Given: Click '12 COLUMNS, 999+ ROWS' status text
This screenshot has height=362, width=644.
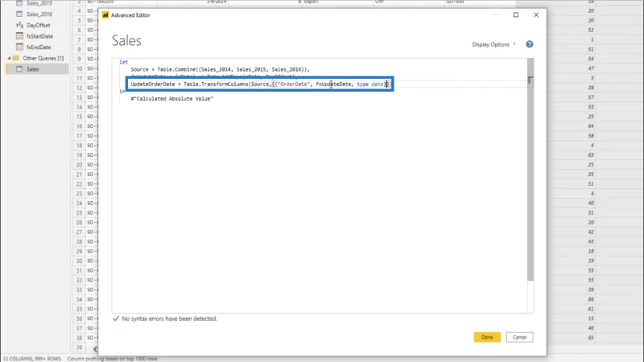Looking at the screenshot, I should point(32,359).
